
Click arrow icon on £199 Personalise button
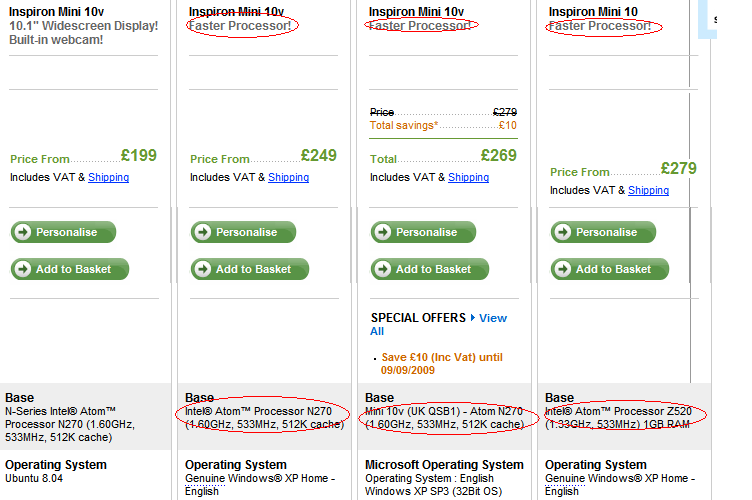(23, 232)
